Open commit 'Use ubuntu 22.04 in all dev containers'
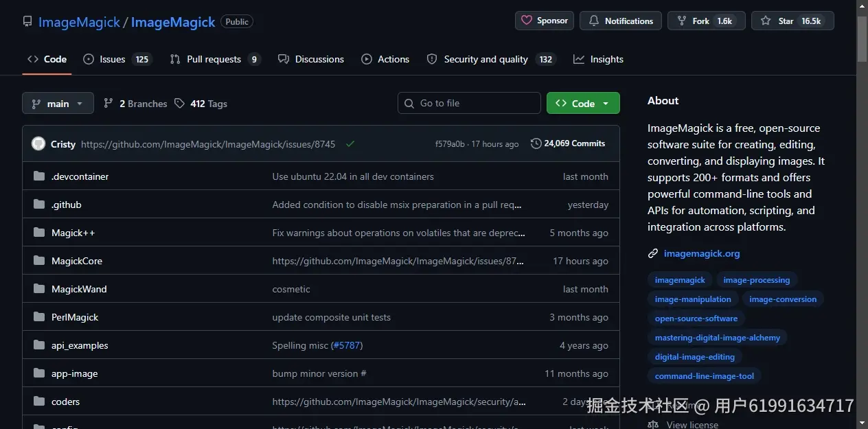Screen dimensions: 868x429 [x=353, y=176]
